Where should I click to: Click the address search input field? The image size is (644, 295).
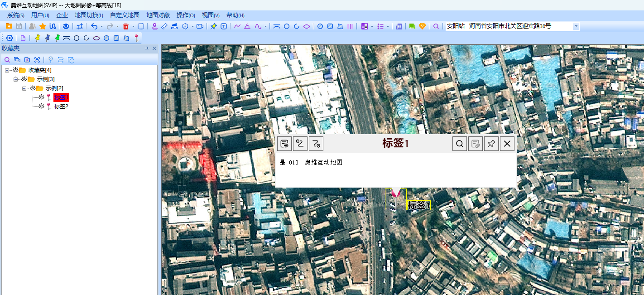tap(509, 26)
